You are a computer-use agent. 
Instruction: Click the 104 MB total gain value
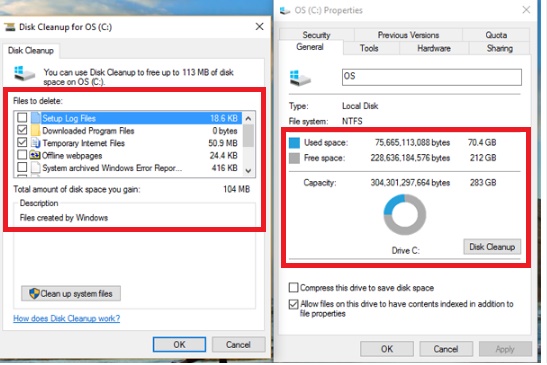click(x=237, y=189)
